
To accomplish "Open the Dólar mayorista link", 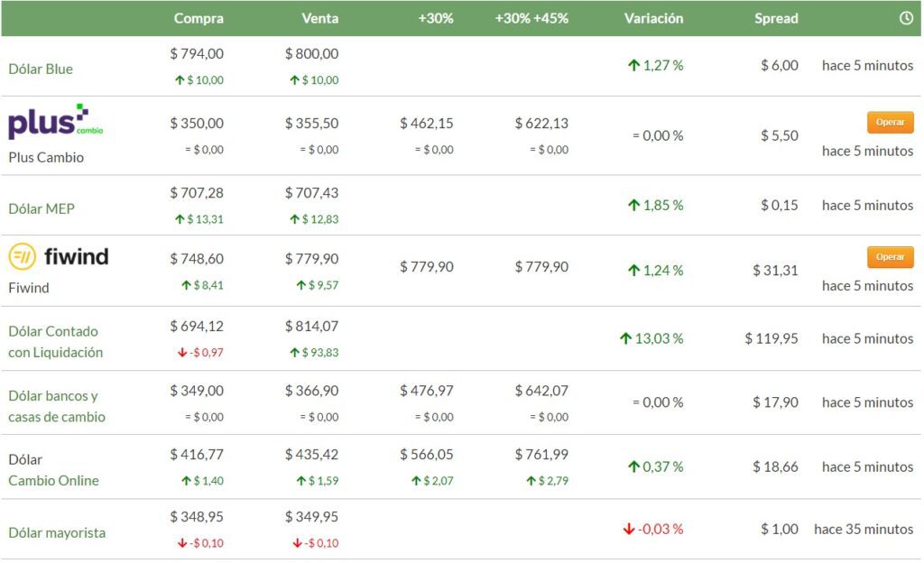I will (x=57, y=533).
